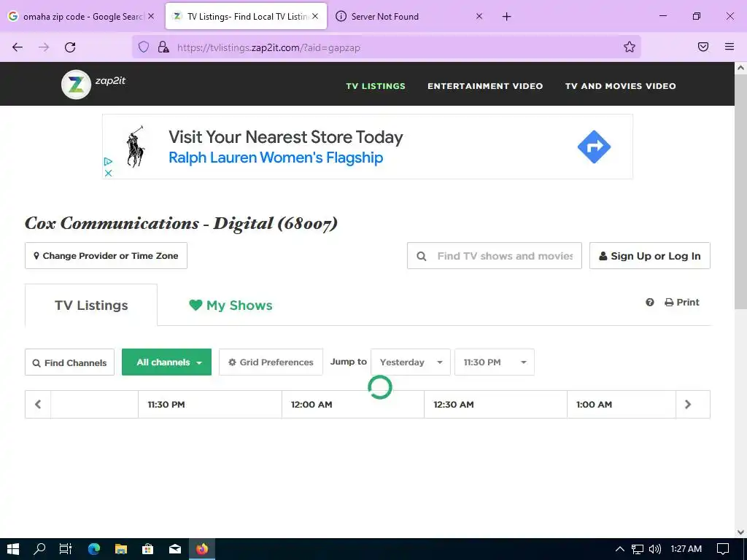Close the ad with X icon
The height and width of the screenshot is (560, 747).
point(108,174)
